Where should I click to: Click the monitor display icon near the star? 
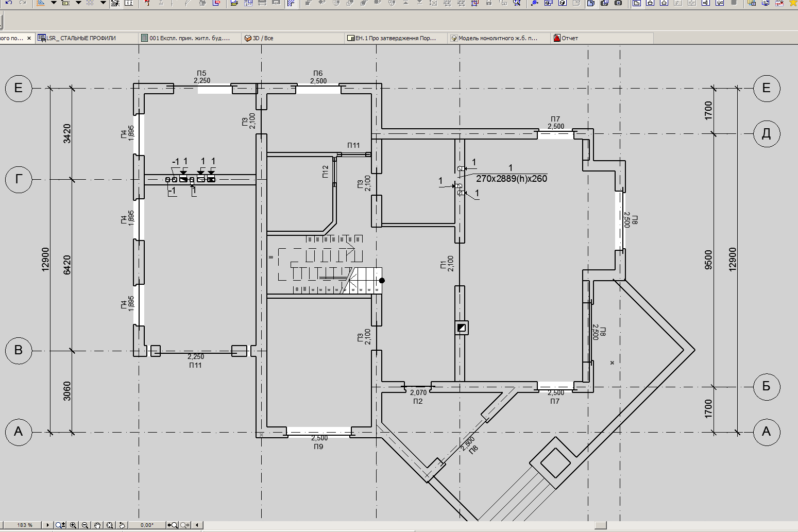point(766,3)
